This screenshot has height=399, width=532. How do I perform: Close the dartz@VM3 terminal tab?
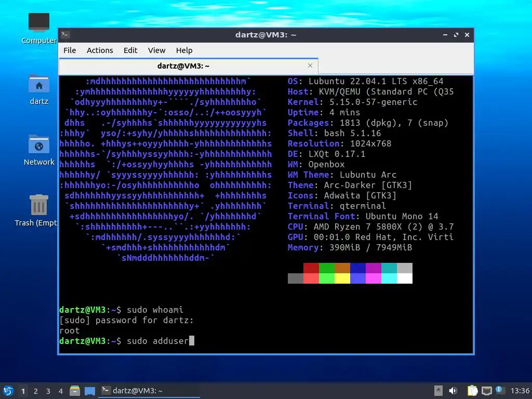[x=310, y=65]
